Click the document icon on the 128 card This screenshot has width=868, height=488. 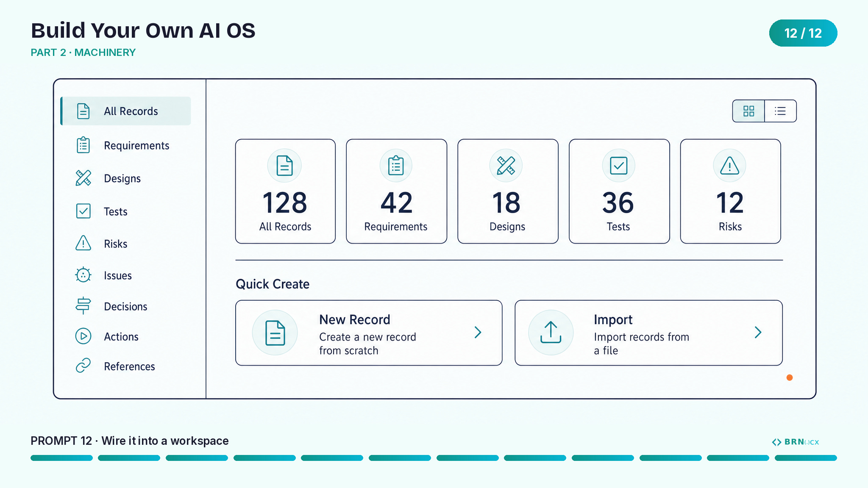(x=284, y=166)
